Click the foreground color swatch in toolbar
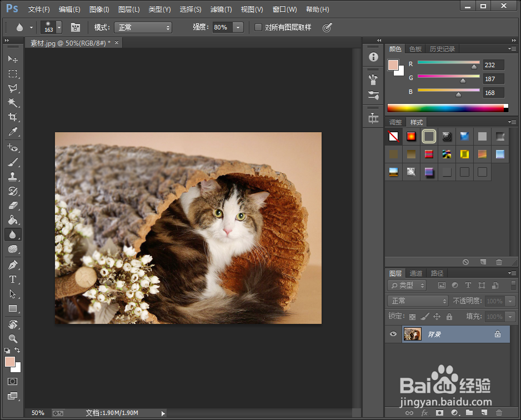521x420 pixels. 10,362
